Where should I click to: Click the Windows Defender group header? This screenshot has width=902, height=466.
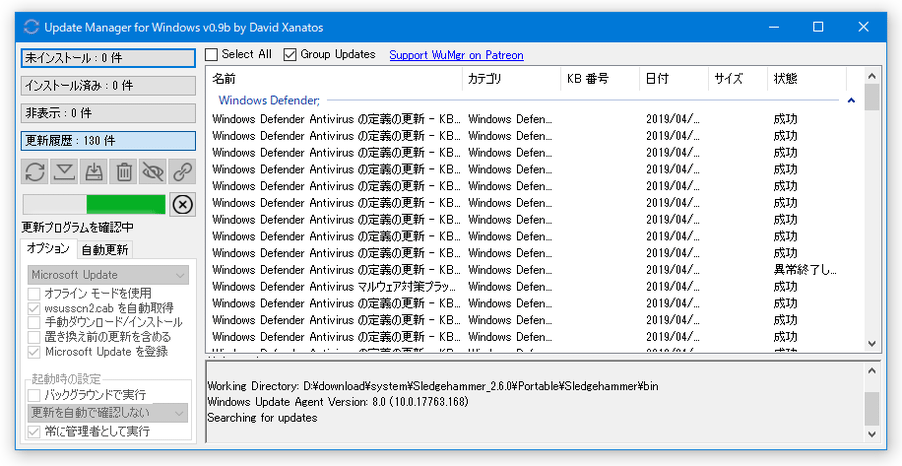pyautogui.click(x=269, y=101)
